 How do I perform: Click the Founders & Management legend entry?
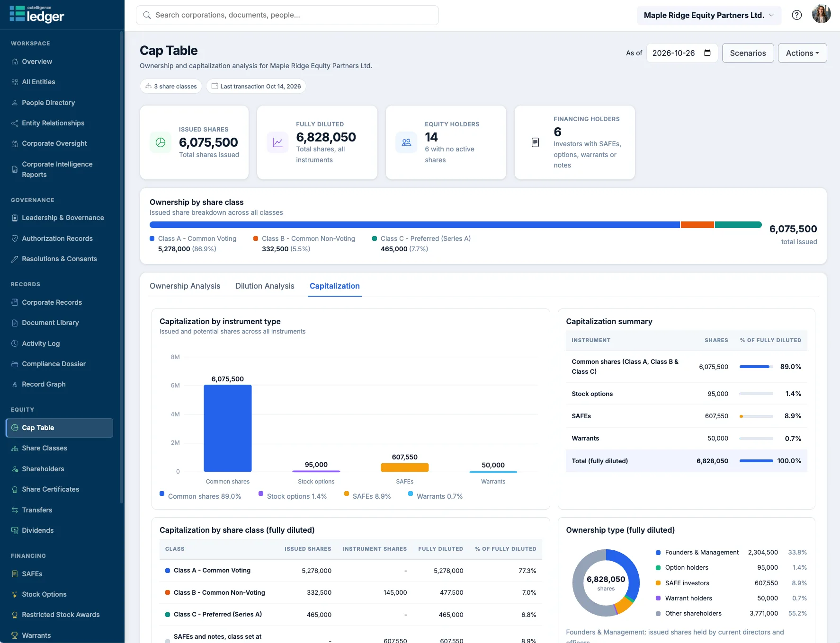pos(731,552)
